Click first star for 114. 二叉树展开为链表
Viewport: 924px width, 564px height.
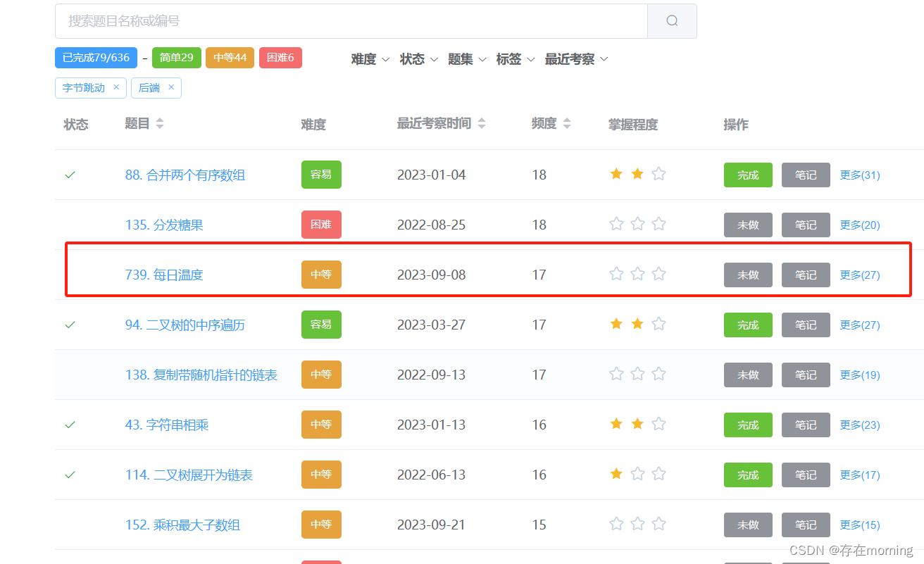[616, 474]
